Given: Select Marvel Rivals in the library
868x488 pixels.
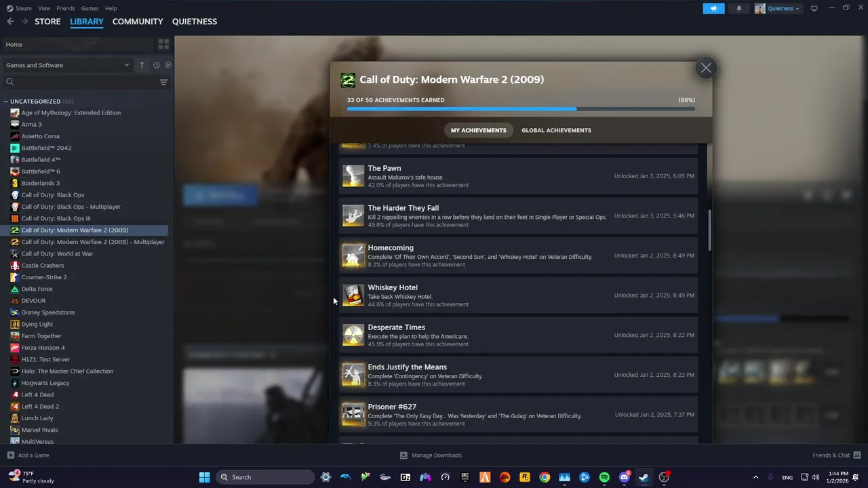Looking at the screenshot, I should pos(39,430).
